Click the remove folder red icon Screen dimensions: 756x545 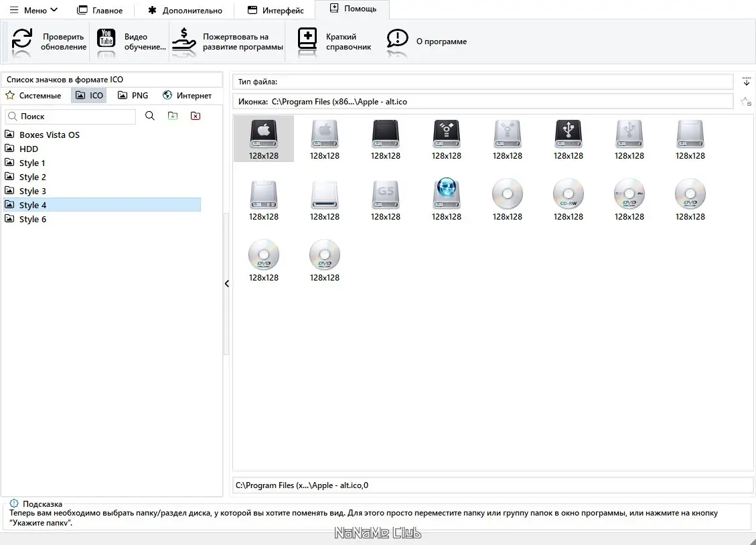pyautogui.click(x=196, y=116)
